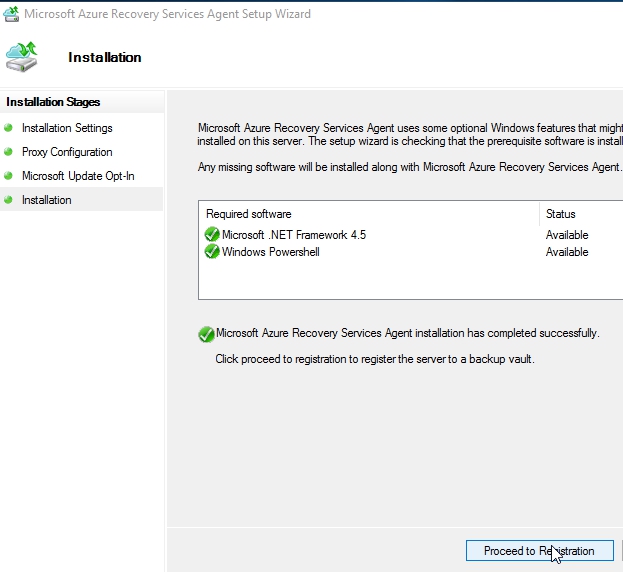Click 'Any missing software will be installed' text
The image size is (623, 572).
[x=410, y=167]
